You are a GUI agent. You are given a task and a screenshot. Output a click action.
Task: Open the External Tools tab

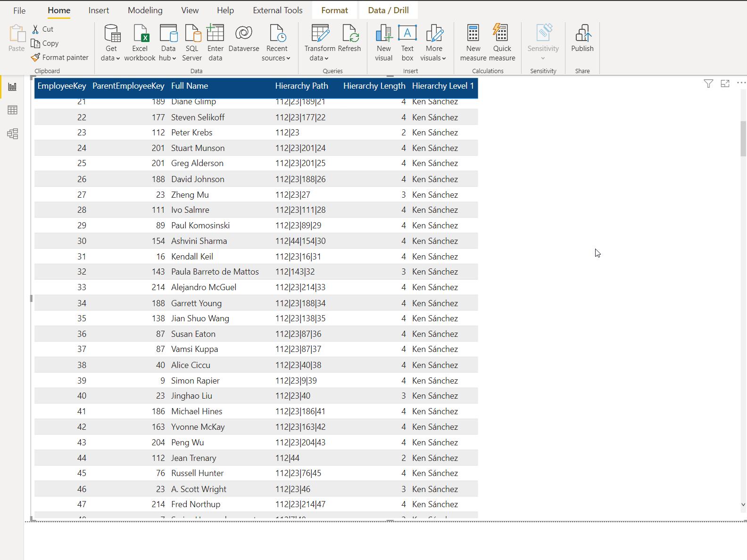[x=278, y=10]
